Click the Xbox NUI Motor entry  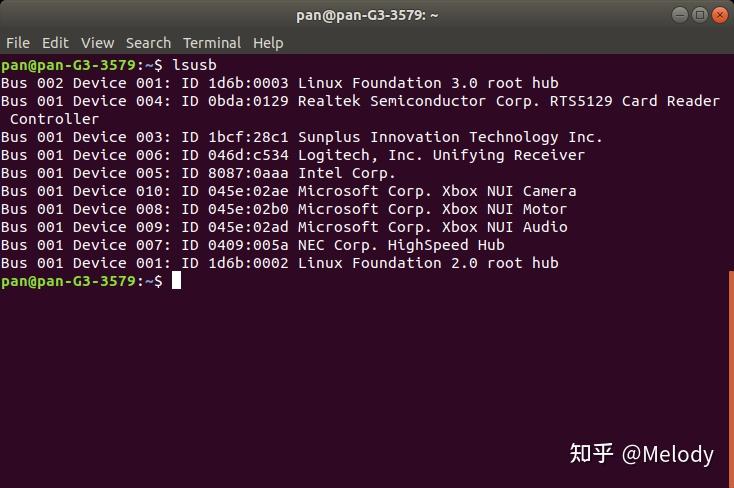coord(432,209)
